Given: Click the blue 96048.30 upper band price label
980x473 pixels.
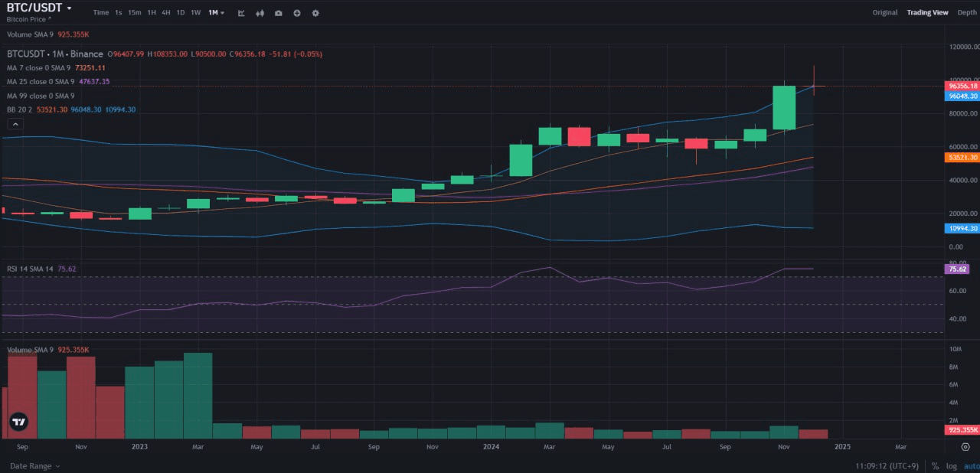Looking at the screenshot, I should 962,96.
